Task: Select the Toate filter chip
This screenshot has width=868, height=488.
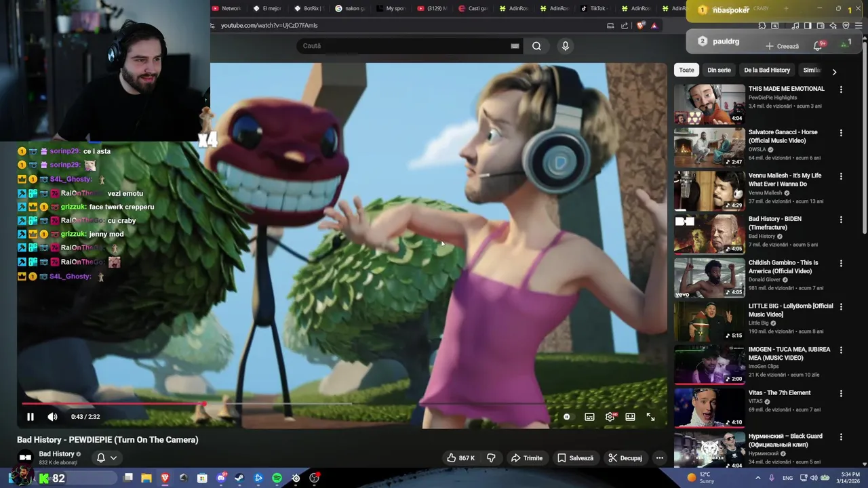Action: pos(687,70)
